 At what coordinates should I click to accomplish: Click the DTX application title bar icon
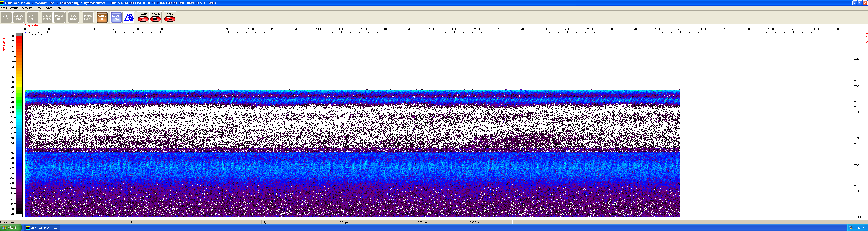(x=2, y=3)
